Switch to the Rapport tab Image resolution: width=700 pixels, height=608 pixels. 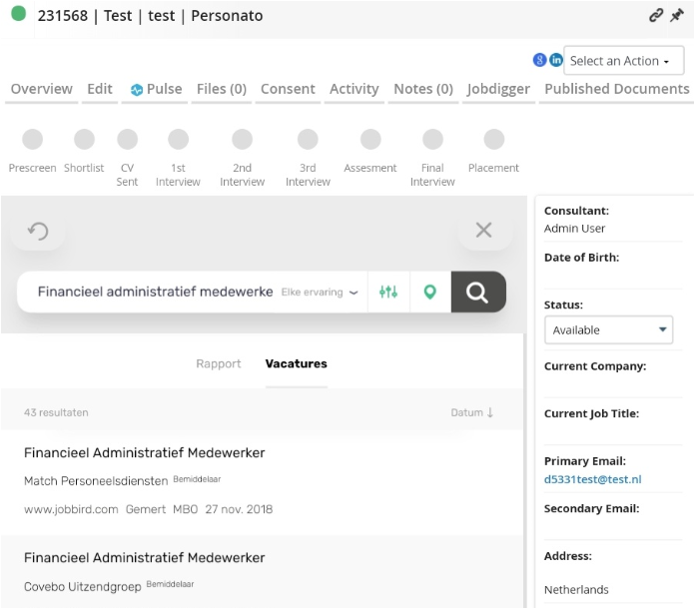tap(219, 363)
